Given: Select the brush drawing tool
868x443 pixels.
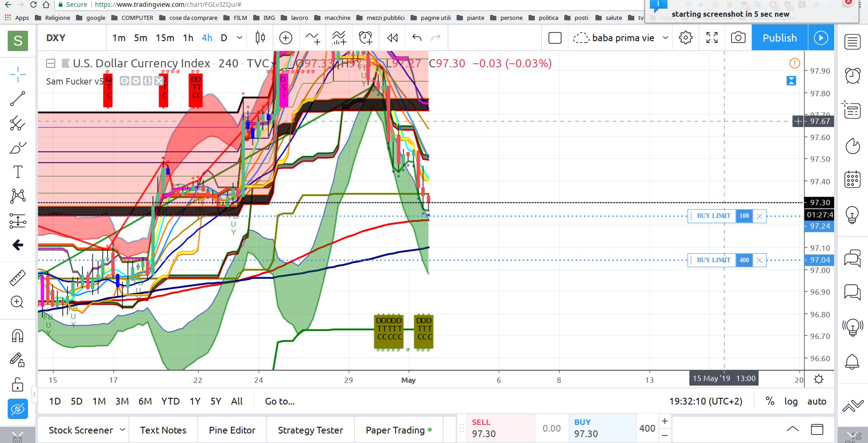Looking at the screenshot, I should tap(18, 148).
